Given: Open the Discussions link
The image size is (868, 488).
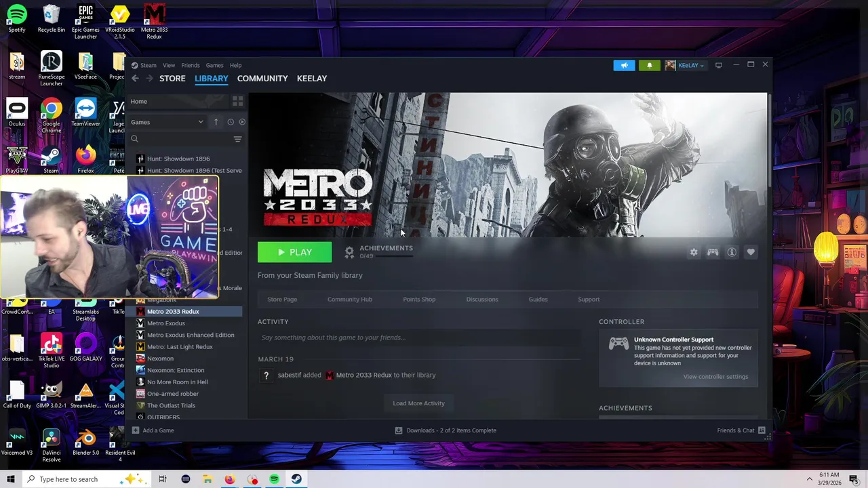Looking at the screenshot, I should [x=482, y=299].
